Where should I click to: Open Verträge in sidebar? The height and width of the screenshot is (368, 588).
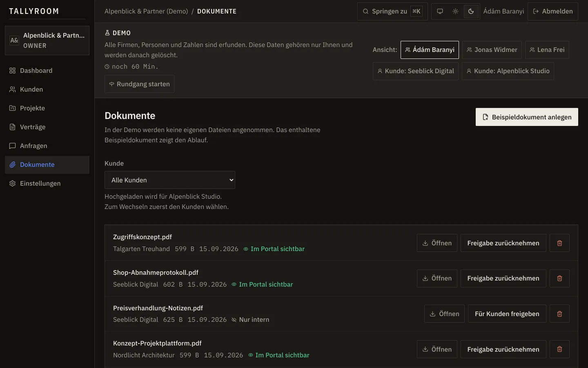(47, 127)
